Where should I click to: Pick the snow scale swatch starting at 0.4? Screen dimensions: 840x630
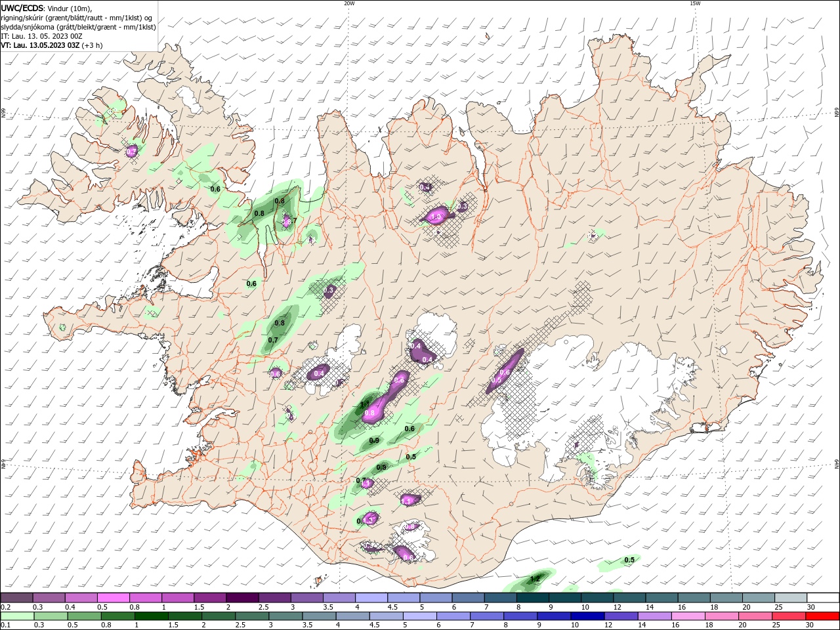(x=81, y=598)
